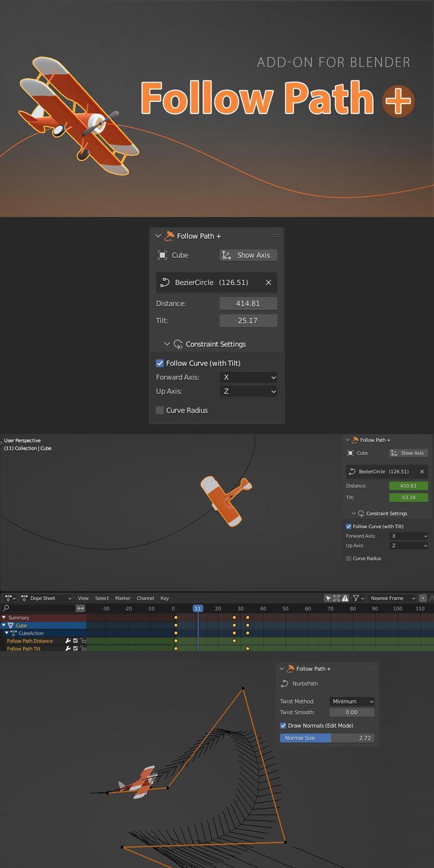Viewport: 434px width, 868px height.
Task: Click the drag grip of the viewport sidebar panel
Action: click(427, 440)
